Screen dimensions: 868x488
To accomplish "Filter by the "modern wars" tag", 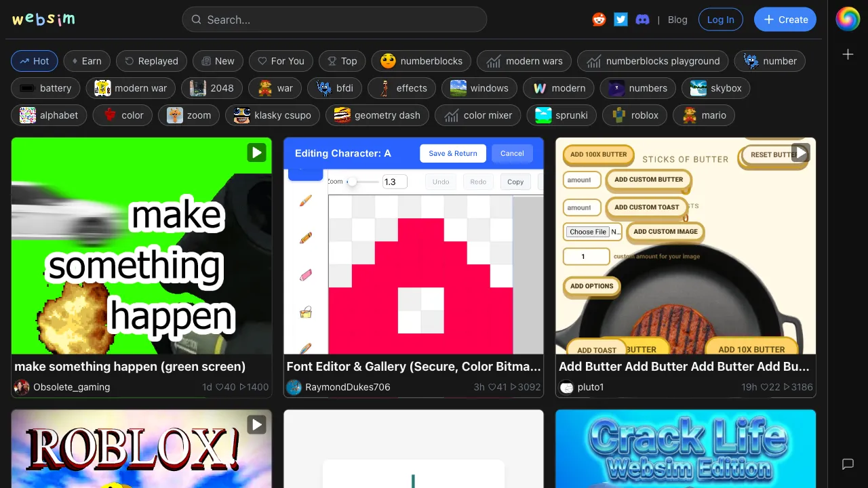I will click(524, 61).
